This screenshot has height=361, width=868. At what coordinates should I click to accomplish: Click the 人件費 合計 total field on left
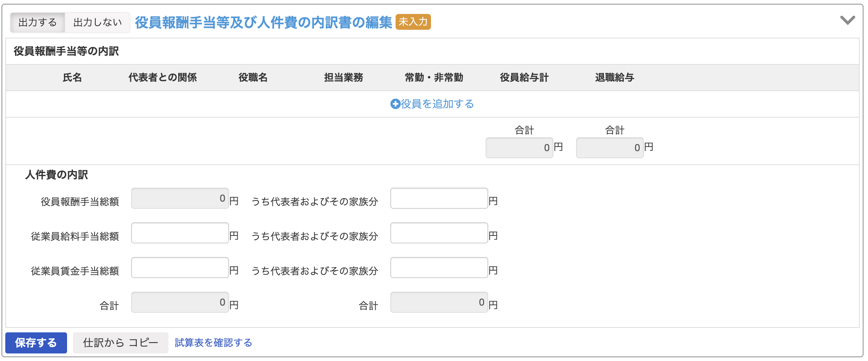180,302
